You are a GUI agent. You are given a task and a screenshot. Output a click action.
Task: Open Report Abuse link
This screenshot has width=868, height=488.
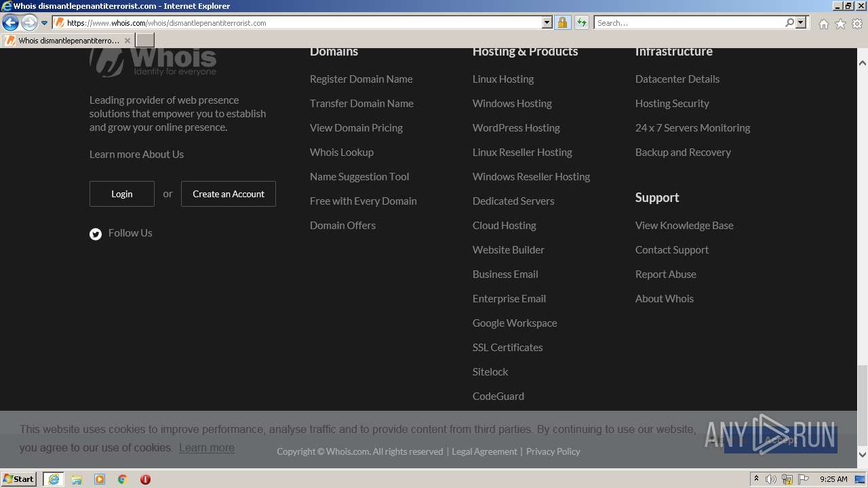pos(666,274)
